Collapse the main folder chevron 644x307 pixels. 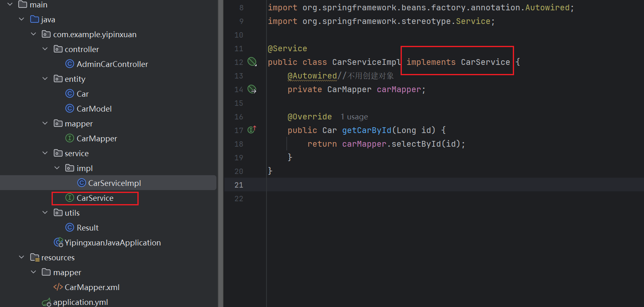(x=10, y=5)
